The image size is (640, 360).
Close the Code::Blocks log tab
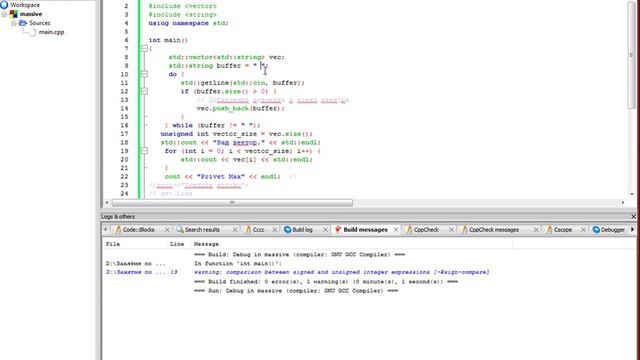(167, 230)
